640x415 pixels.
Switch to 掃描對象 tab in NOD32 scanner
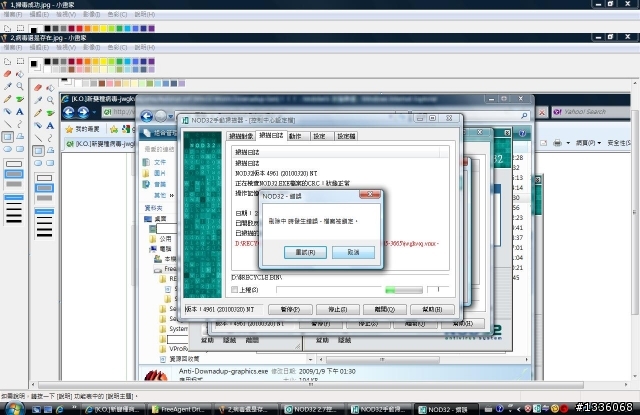pos(241,136)
